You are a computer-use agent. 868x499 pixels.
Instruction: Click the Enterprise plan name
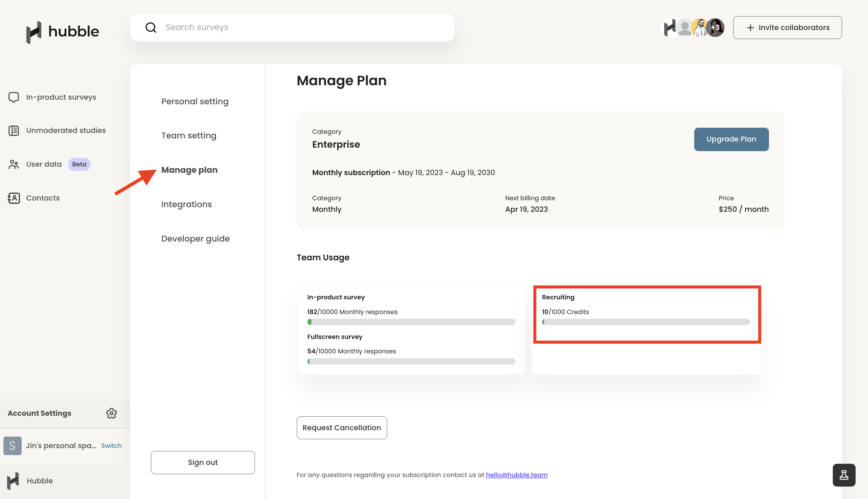coord(336,145)
